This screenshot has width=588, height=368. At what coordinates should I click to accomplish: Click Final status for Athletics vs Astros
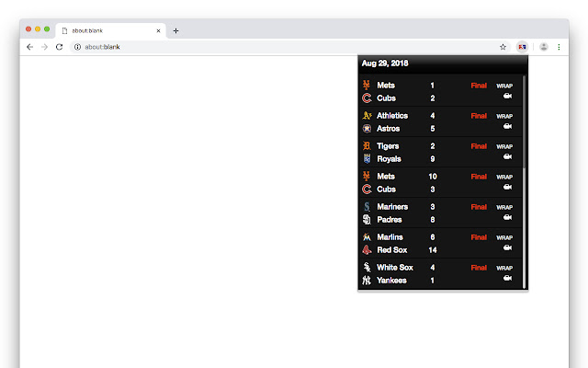click(479, 116)
